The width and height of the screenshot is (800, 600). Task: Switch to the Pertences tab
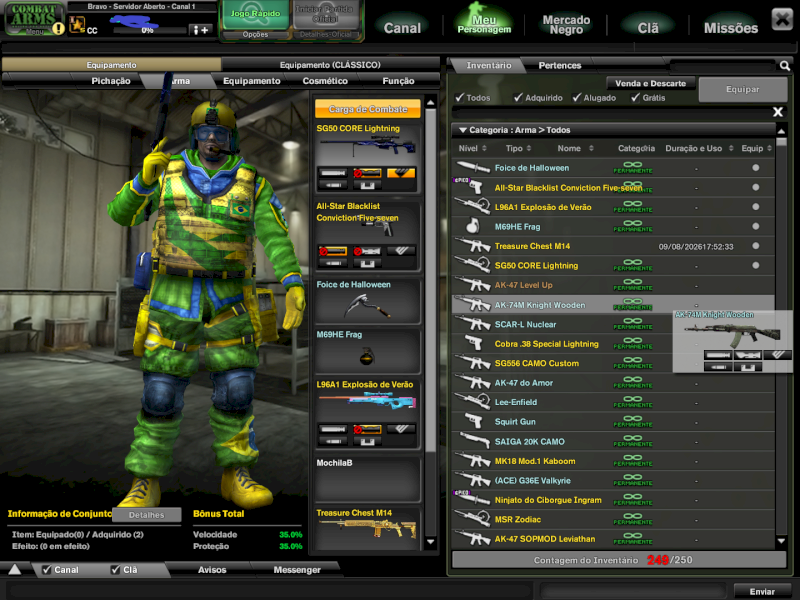(560, 65)
